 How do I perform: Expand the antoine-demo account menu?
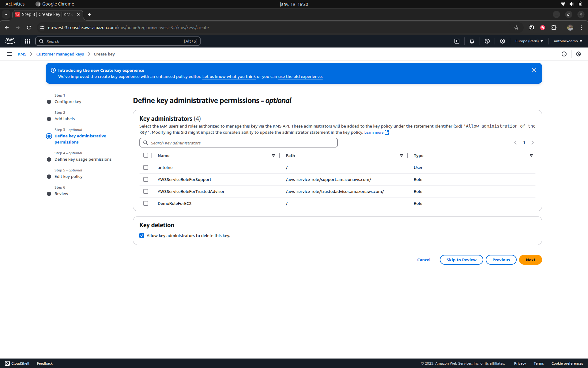pos(568,41)
